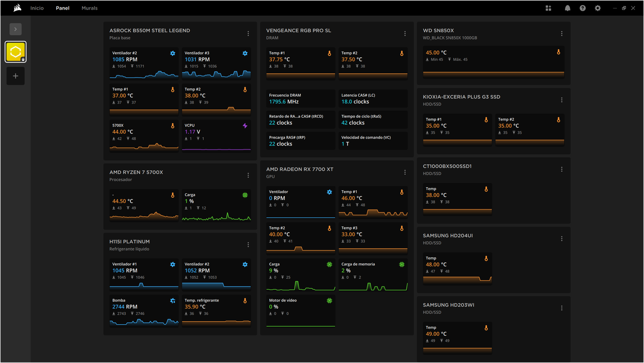The height and width of the screenshot is (363, 644).
Task: Click the 35.90 °C coolant temperature value
Action: [195, 307]
